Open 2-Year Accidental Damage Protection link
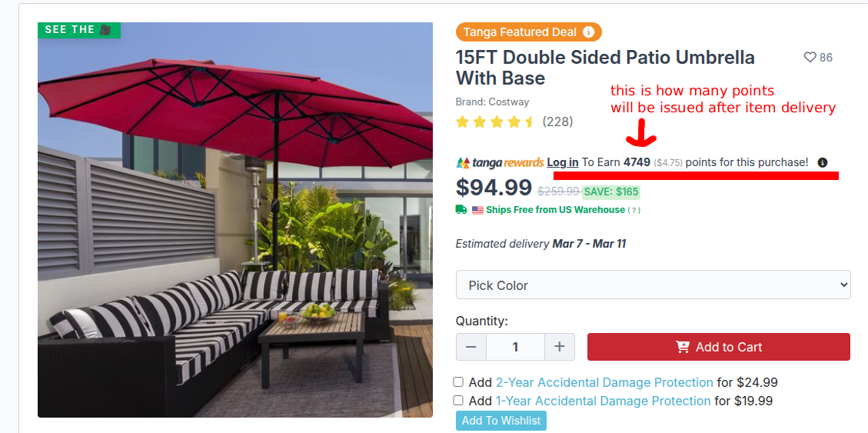This screenshot has height=433, width=868. pyautogui.click(x=604, y=382)
